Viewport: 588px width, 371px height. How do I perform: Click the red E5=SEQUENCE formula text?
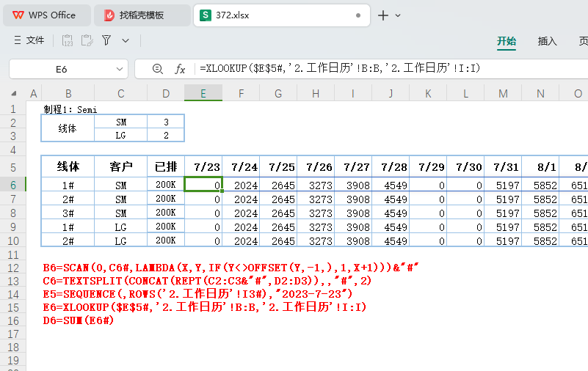[x=197, y=294]
